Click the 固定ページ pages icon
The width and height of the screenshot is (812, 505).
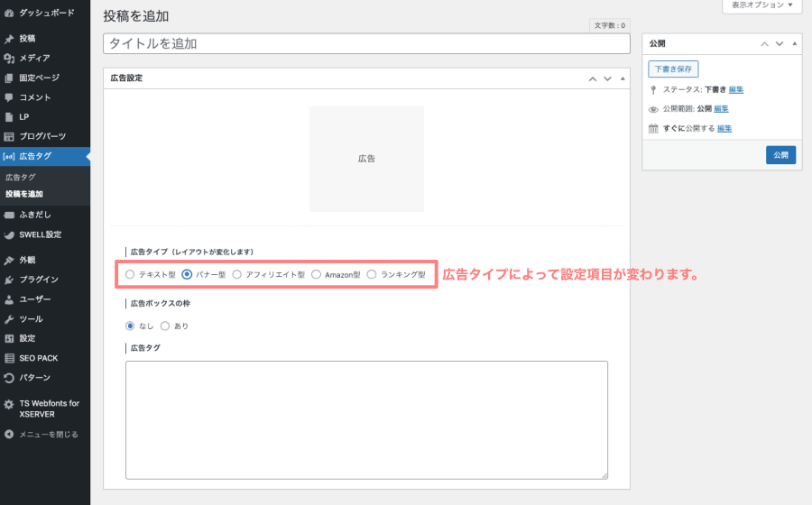point(9,78)
